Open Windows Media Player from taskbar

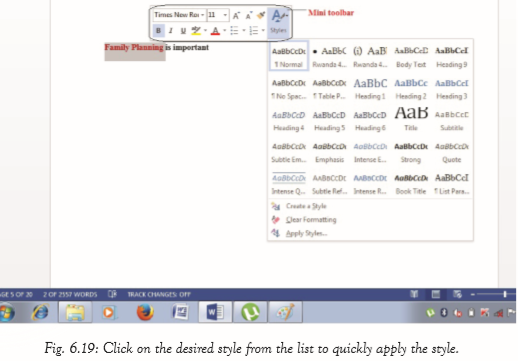point(109,313)
